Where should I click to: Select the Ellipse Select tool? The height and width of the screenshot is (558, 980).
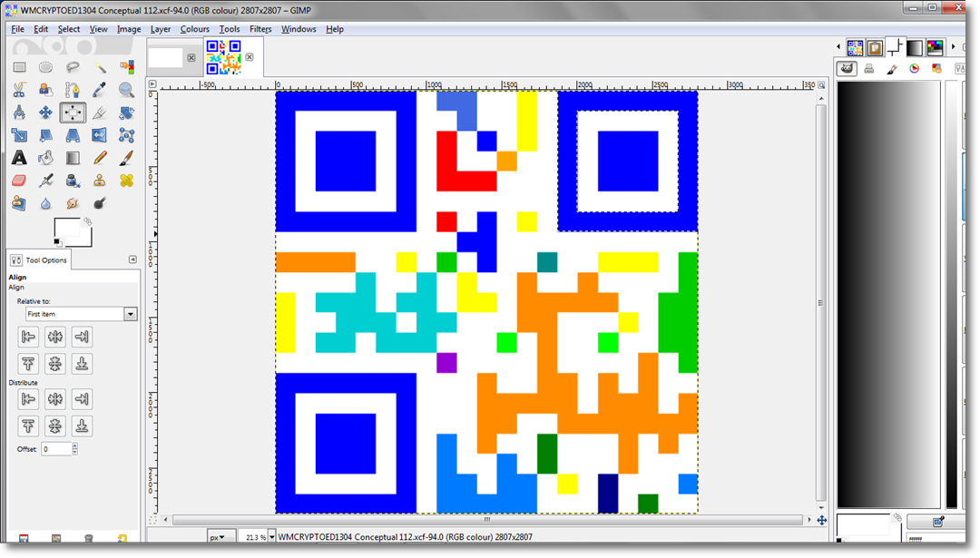[x=45, y=67]
